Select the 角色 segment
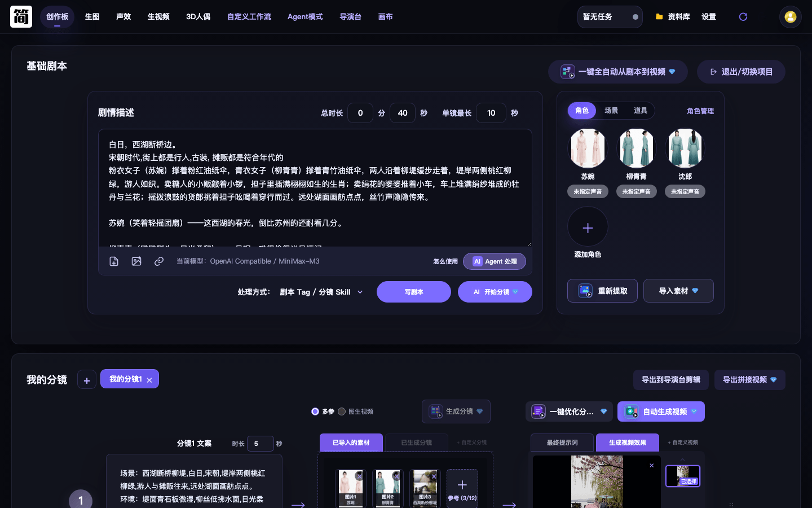The height and width of the screenshot is (508, 812). pyautogui.click(x=582, y=111)
